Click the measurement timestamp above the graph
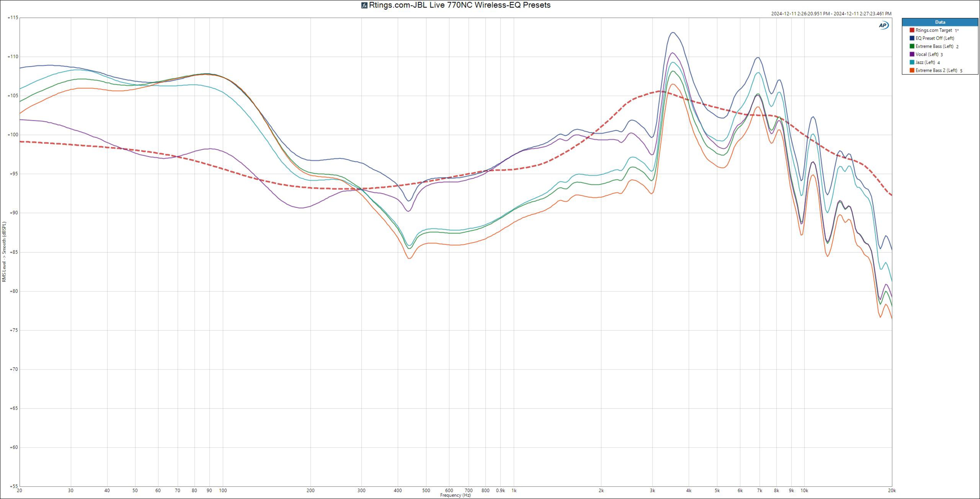 coord(831,14)
